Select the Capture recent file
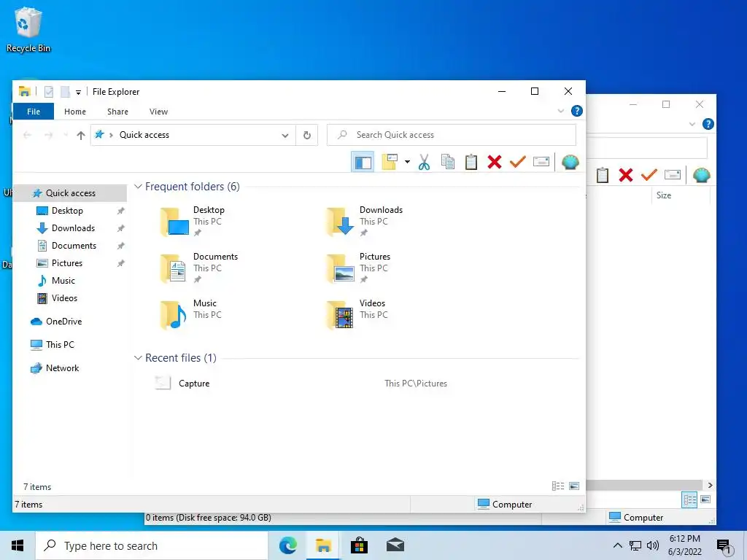 (x=194, y=384)
